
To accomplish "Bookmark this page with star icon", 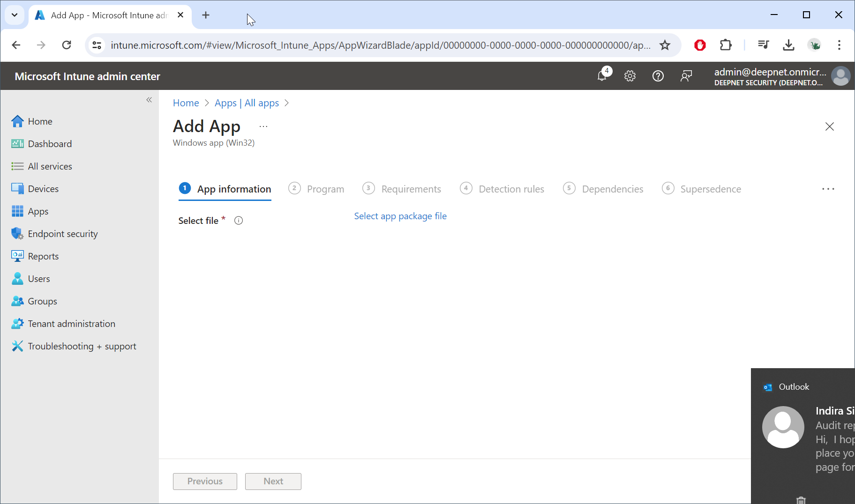I will click(665, 45).
